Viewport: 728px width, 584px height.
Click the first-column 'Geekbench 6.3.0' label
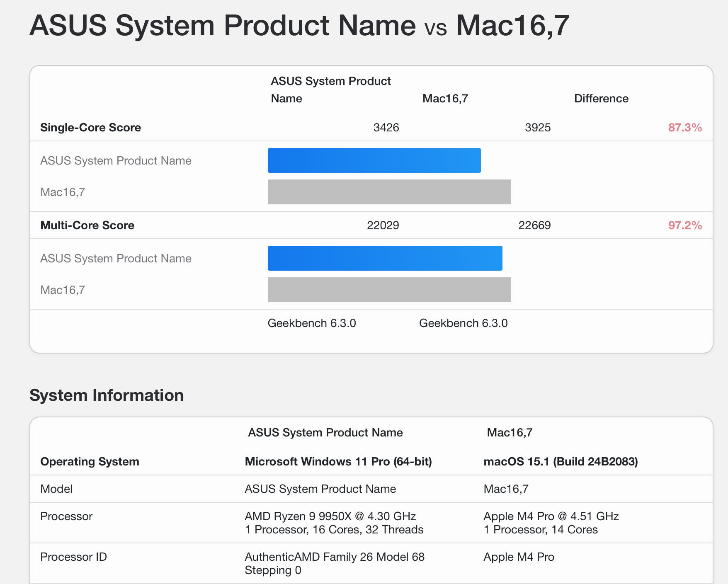[x=312, y=323]
